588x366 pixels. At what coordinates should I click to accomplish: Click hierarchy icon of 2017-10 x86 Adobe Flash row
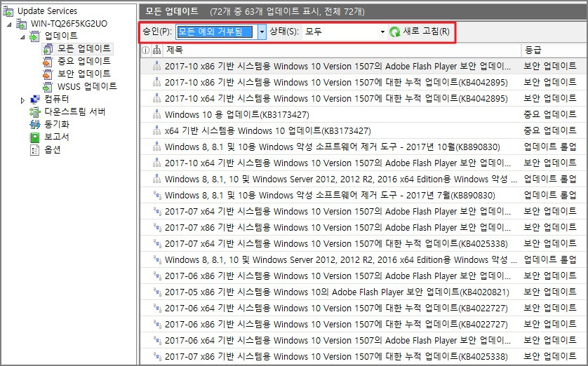point(156,67)
